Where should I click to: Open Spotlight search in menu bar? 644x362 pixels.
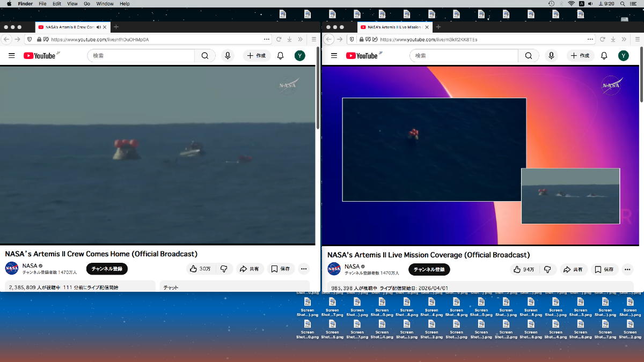[623, 3]
